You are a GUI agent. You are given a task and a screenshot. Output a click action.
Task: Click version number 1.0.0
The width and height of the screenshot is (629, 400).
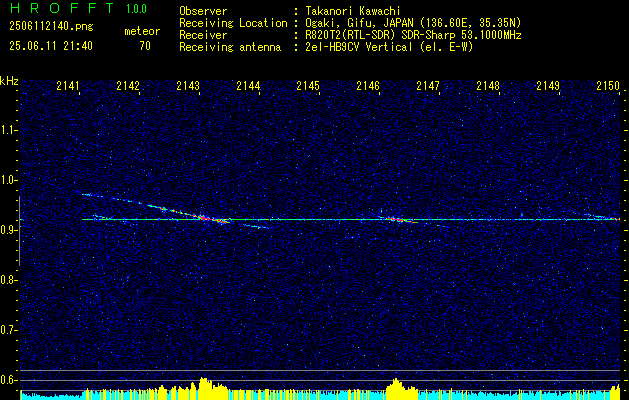click(136, 9)
